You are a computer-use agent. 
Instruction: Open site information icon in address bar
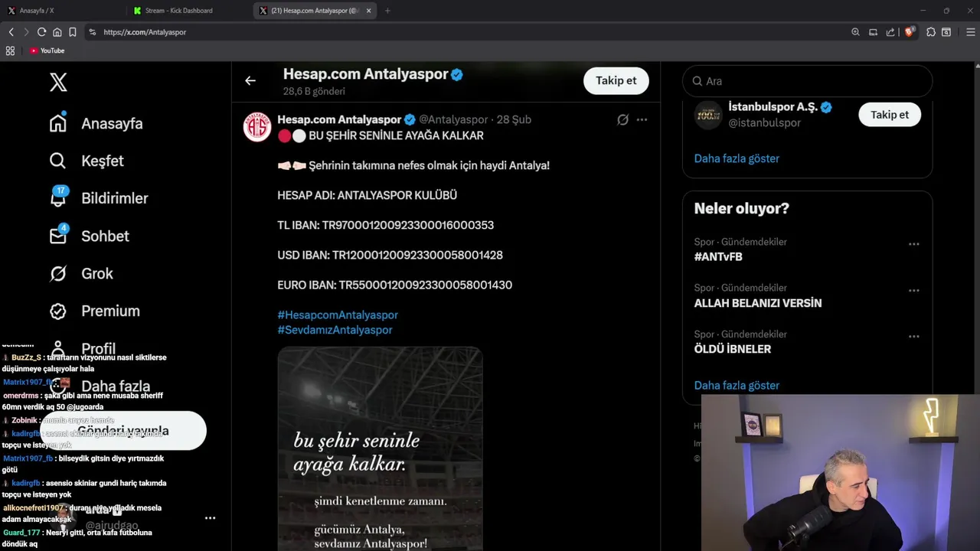(92, 32)
